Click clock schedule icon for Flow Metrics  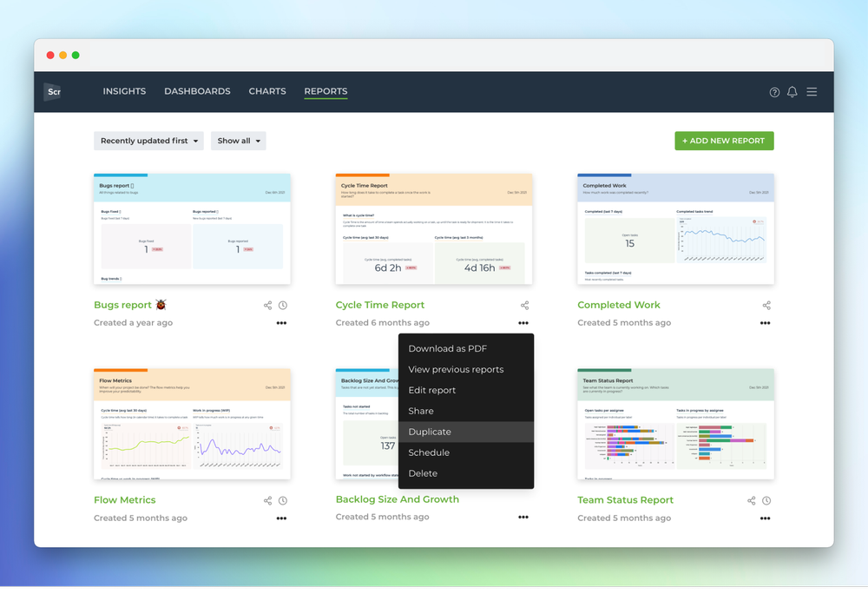coord(283,501)
